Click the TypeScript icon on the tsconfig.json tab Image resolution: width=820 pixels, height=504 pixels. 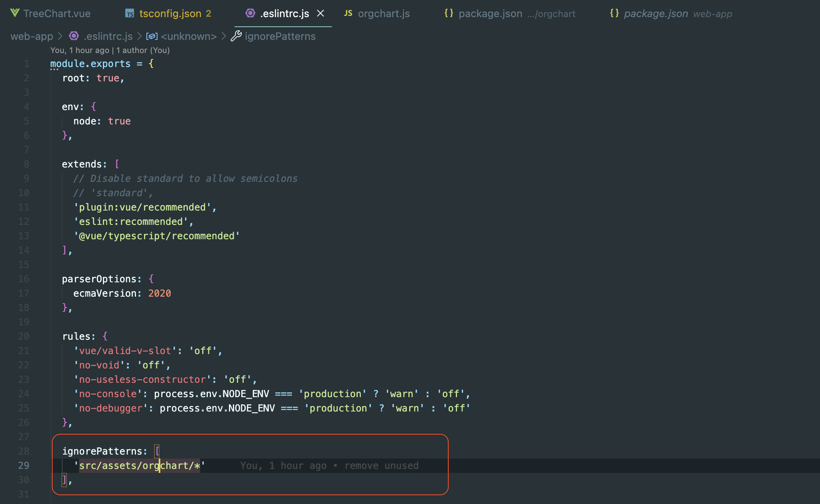tap(129, 13)
